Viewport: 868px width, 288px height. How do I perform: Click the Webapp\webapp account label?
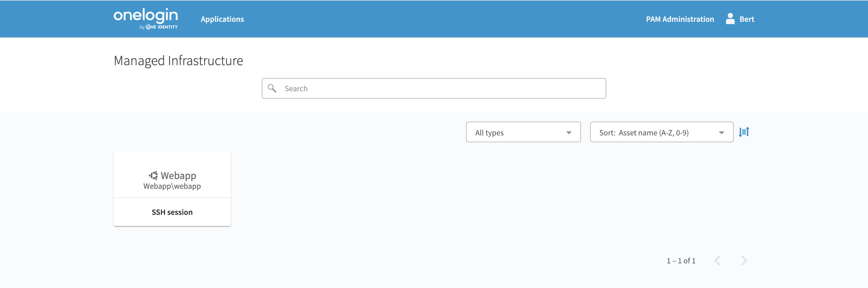[172, 186]
